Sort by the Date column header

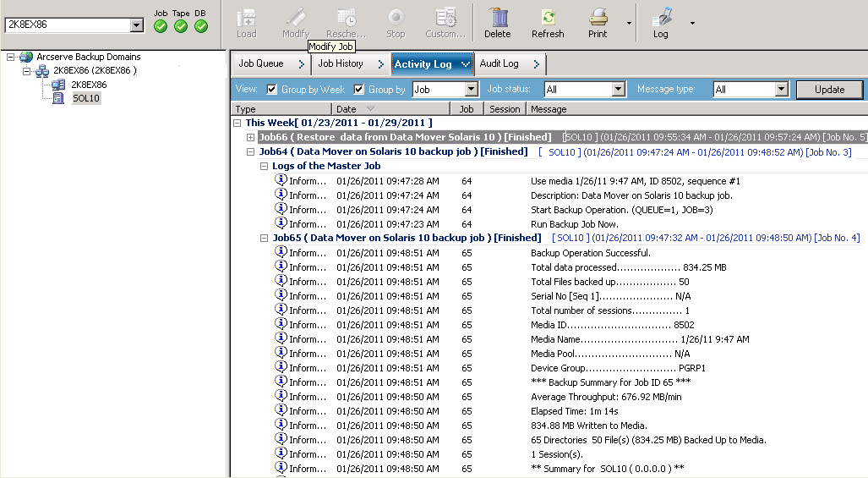coord(347,109)
